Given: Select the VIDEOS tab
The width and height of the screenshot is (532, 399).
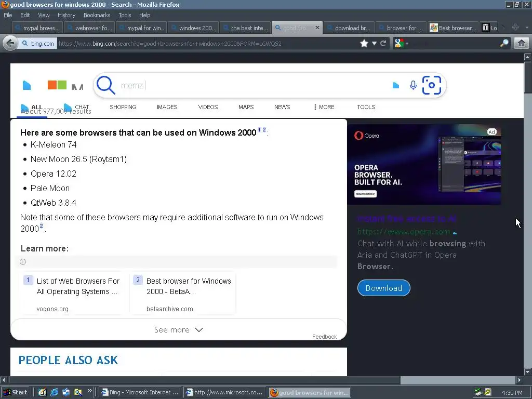Looking at the screenshot, I should [x=208, y=107].
